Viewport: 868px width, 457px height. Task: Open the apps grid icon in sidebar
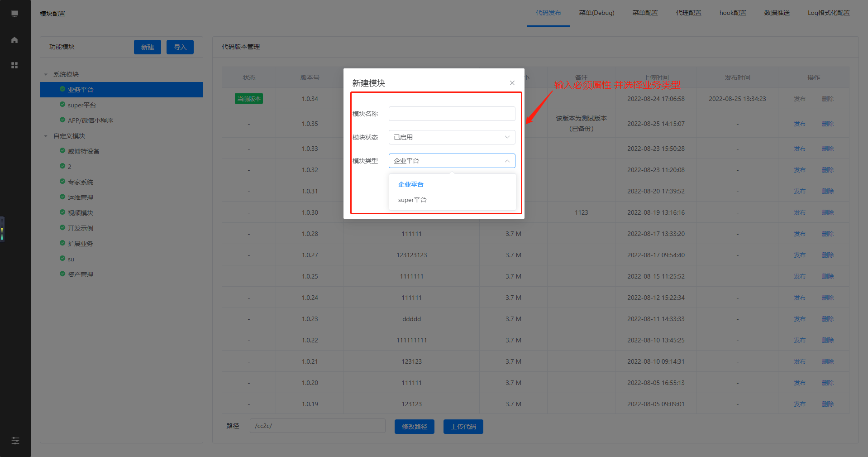(x=14, y=65)
